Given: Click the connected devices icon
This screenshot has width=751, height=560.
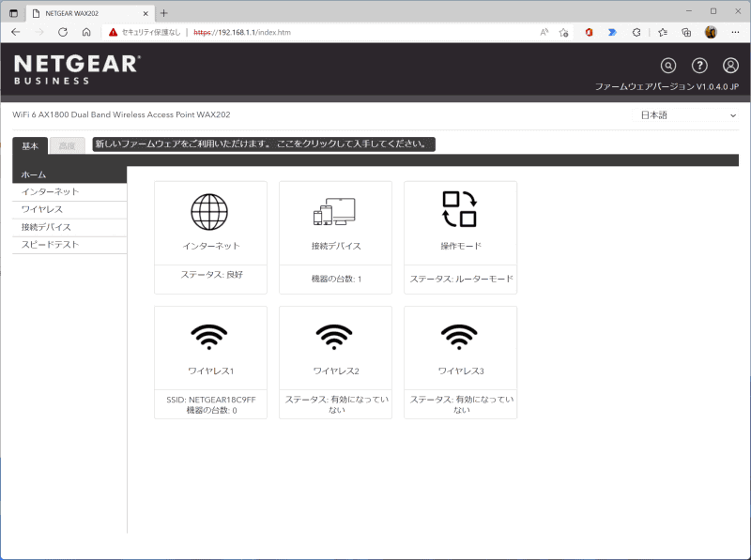Looking at the screenshot, I should (334, 211).
